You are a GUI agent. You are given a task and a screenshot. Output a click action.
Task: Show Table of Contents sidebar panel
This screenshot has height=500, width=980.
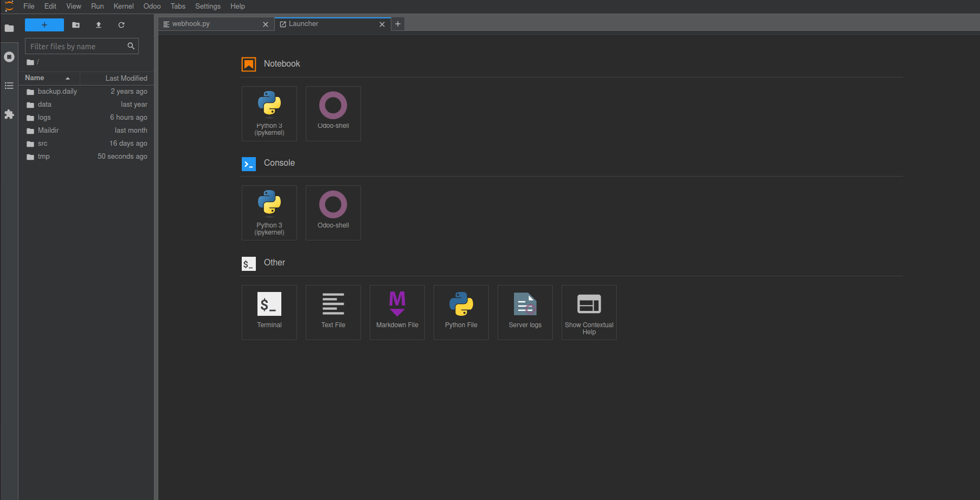9,86
